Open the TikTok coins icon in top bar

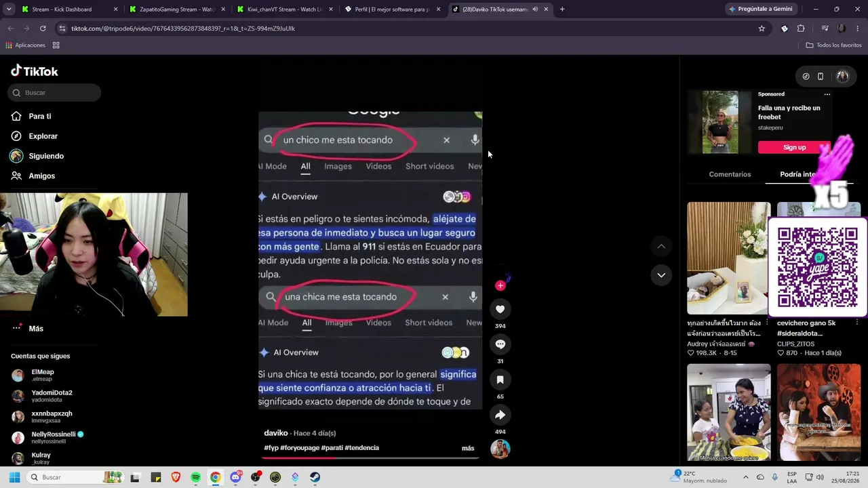(806, 77)
